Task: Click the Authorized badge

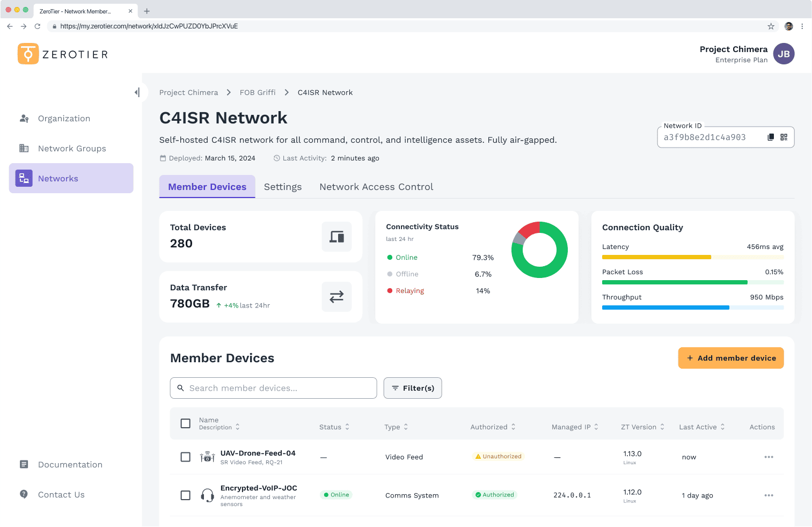Action: [494, 495]
